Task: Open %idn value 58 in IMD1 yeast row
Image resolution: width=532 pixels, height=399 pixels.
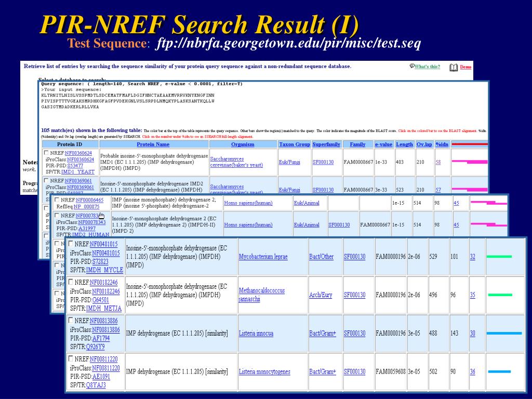Action: click(438, 162)
